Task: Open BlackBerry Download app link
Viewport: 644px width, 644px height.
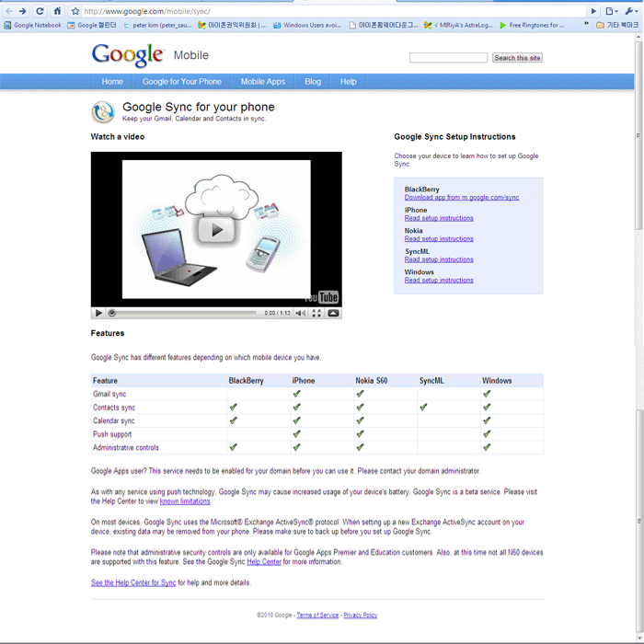Action: (x=462, y=198)
